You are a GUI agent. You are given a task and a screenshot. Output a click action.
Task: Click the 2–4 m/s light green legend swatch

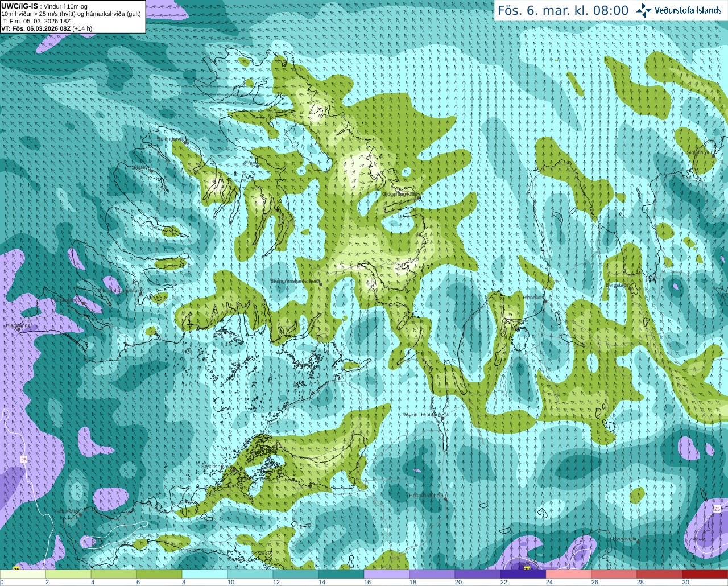pyautogui.click(x=68, y=574)
